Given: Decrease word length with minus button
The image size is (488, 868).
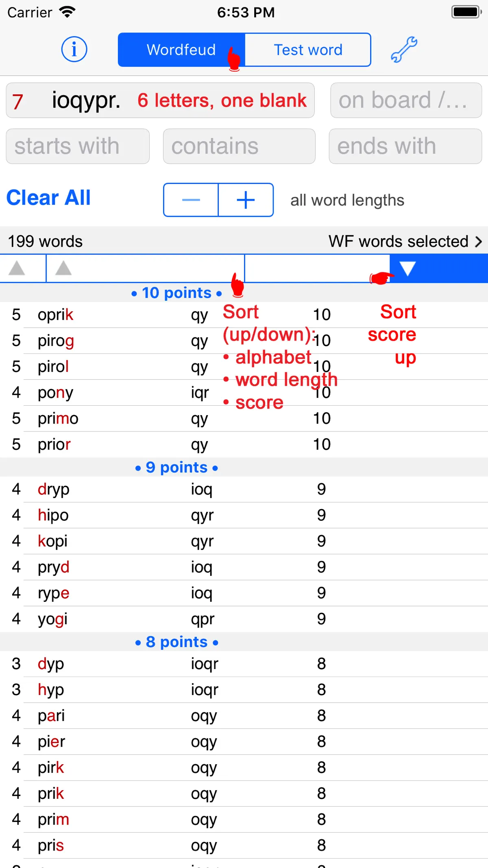Looking at the screenshot, I should (191, 200).
